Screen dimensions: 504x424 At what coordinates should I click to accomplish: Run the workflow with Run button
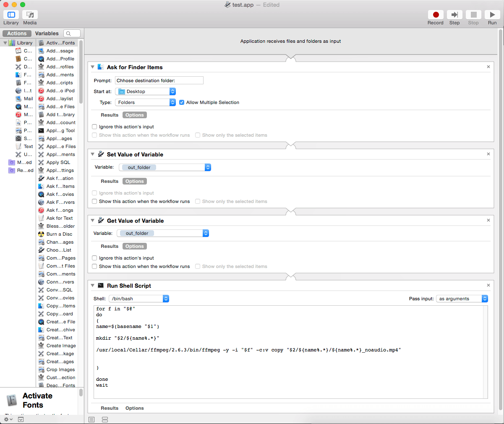click(492, 15)
